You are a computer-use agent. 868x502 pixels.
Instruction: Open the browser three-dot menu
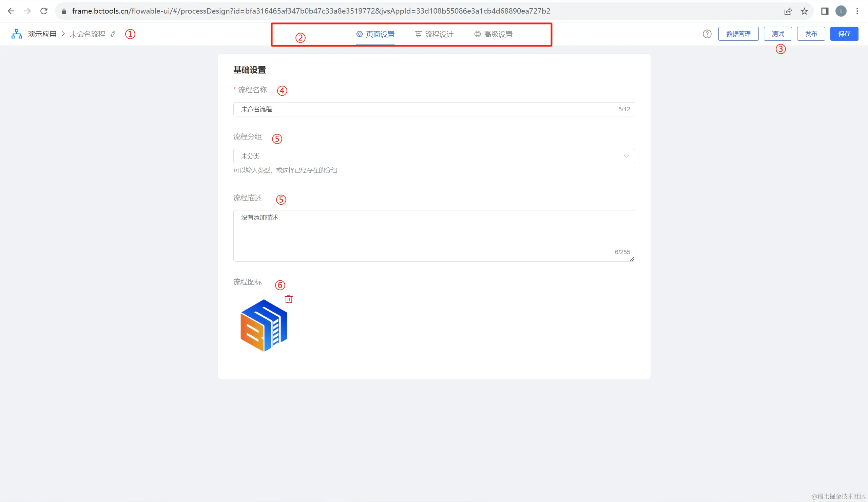coord(857,12)
